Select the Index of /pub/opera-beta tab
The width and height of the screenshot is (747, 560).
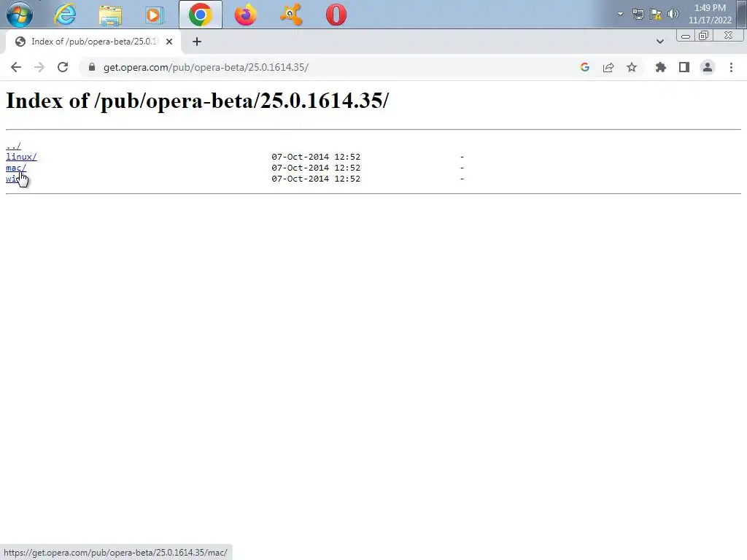click(x=93, y=42)
